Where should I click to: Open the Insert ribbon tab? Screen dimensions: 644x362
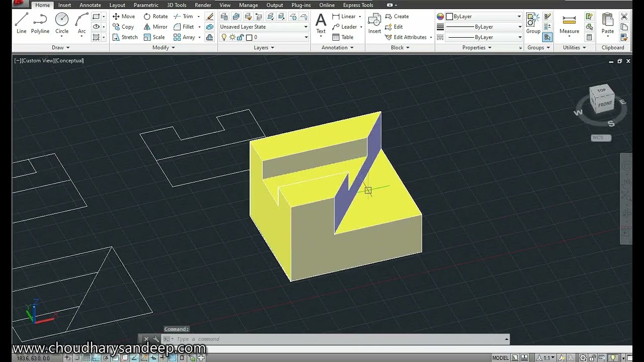pyautogui.click(x=64, y=5)
